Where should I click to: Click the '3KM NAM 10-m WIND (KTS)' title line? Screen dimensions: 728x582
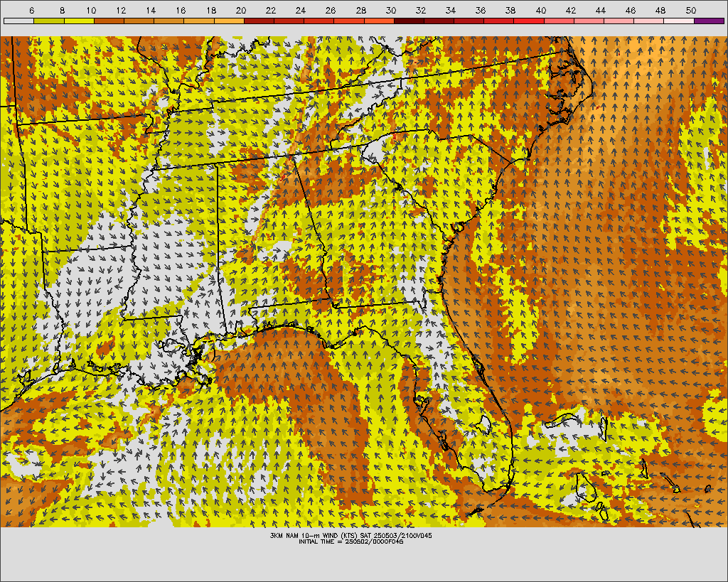click(x=351, y=536)
